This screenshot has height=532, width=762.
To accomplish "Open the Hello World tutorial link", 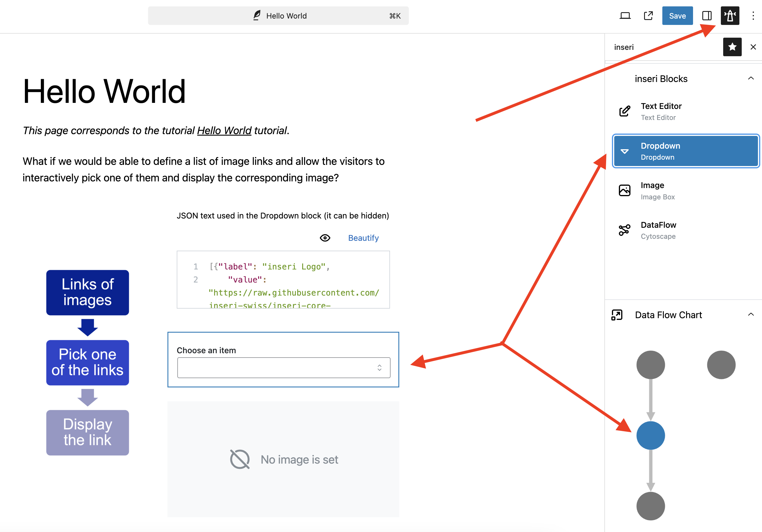I will [224, 130].
